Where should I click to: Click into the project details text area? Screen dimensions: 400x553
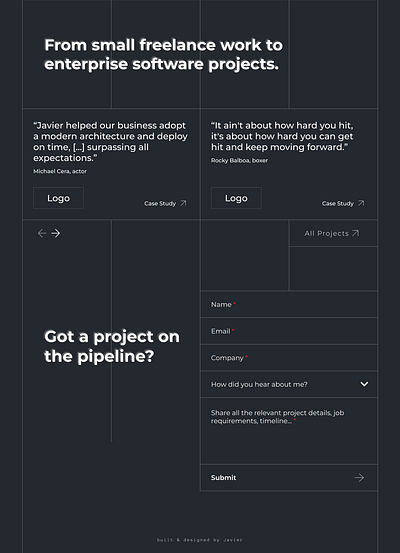289,431
